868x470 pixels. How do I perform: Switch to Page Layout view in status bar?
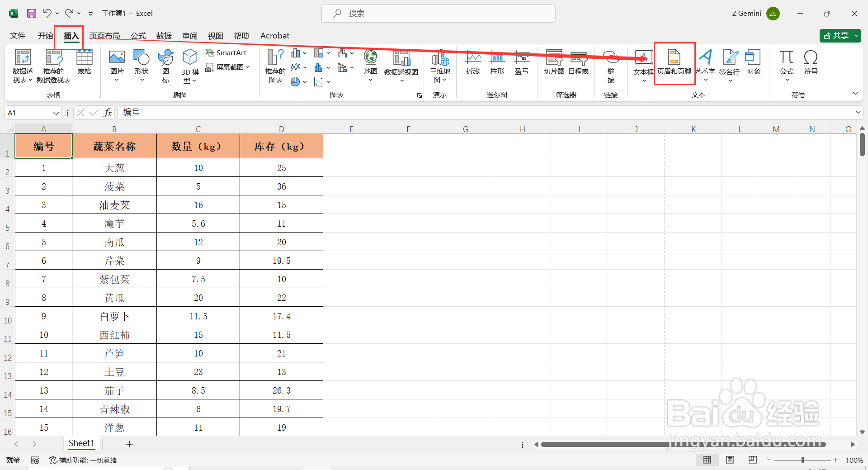point(730,460)
